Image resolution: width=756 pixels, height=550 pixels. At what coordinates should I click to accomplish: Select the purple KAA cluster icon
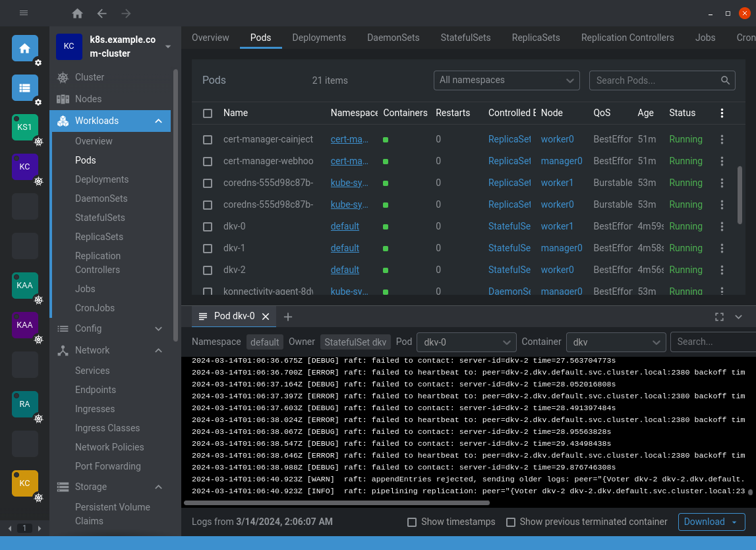24,325
